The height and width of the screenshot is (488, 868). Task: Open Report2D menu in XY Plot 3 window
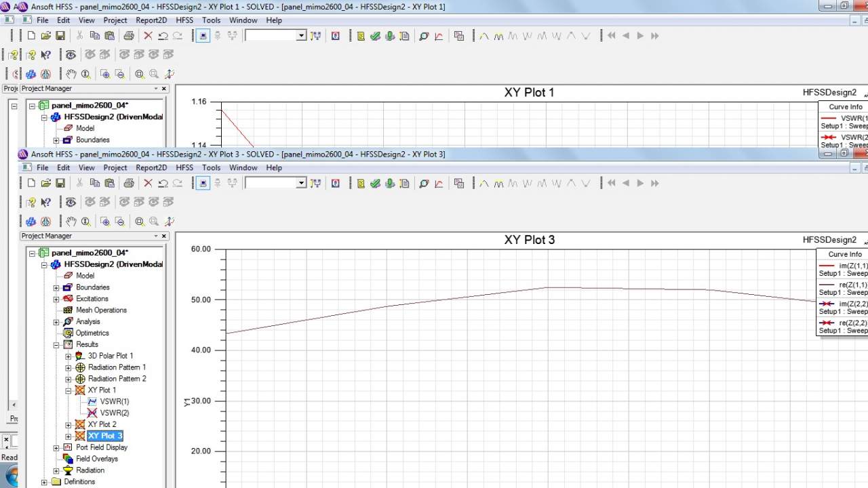[151, 167]
